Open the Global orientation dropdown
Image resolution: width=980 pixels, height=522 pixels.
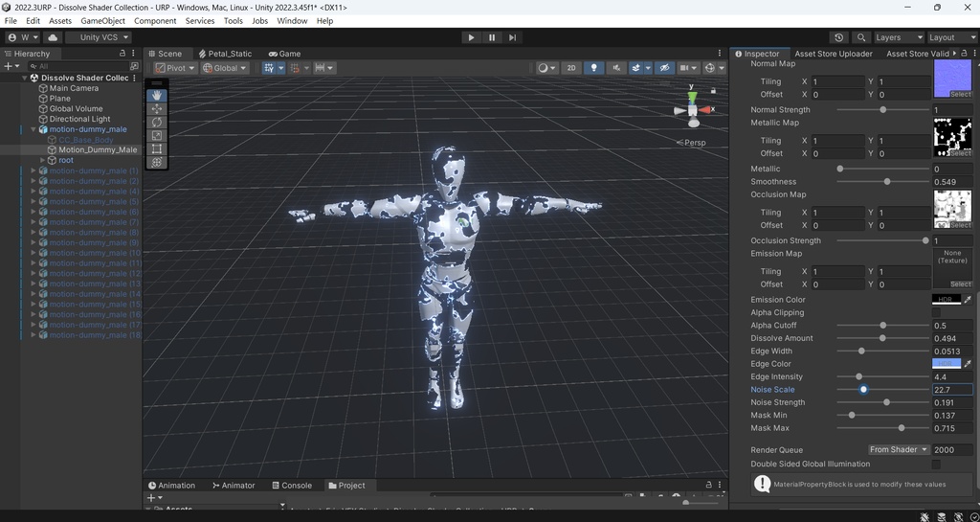point(224,68)
